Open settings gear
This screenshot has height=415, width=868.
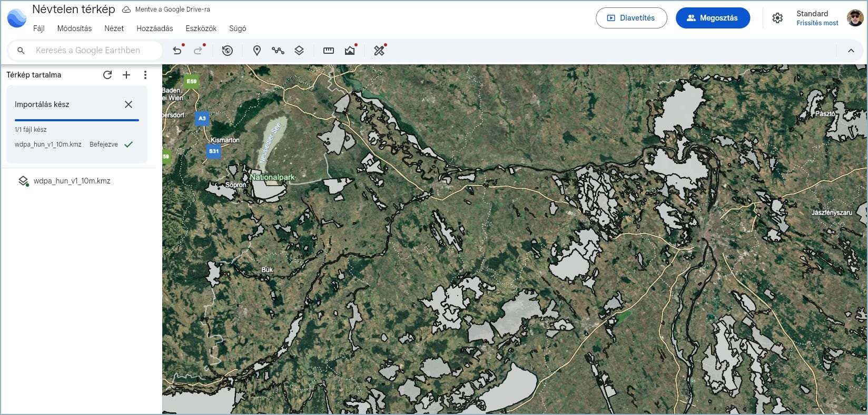click(777, 18)
